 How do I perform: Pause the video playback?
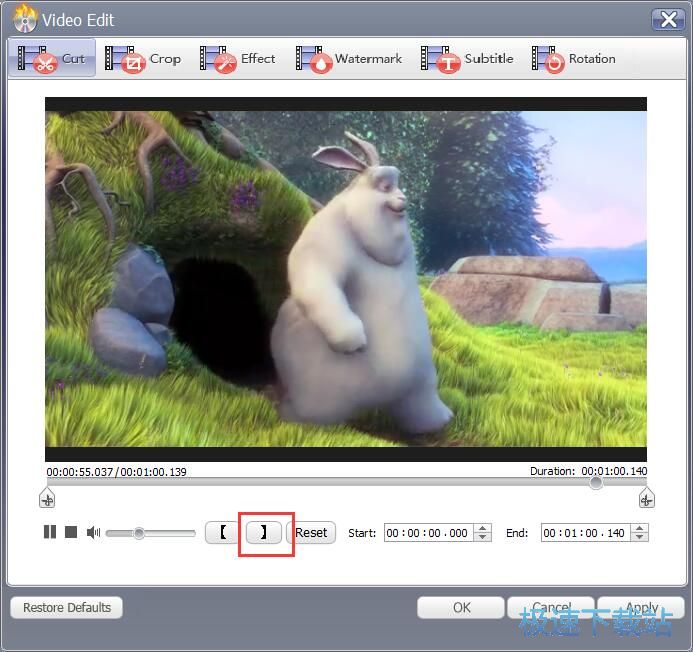click(x=50, y=532)
